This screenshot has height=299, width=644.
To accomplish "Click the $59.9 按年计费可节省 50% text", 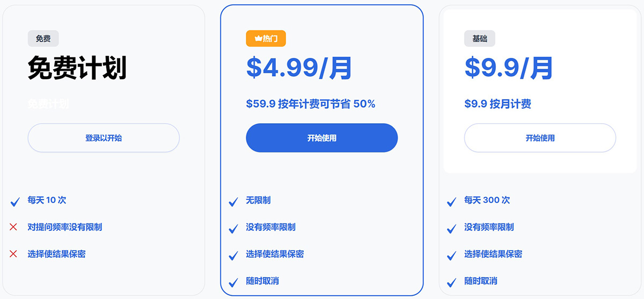I will (311, 104).
